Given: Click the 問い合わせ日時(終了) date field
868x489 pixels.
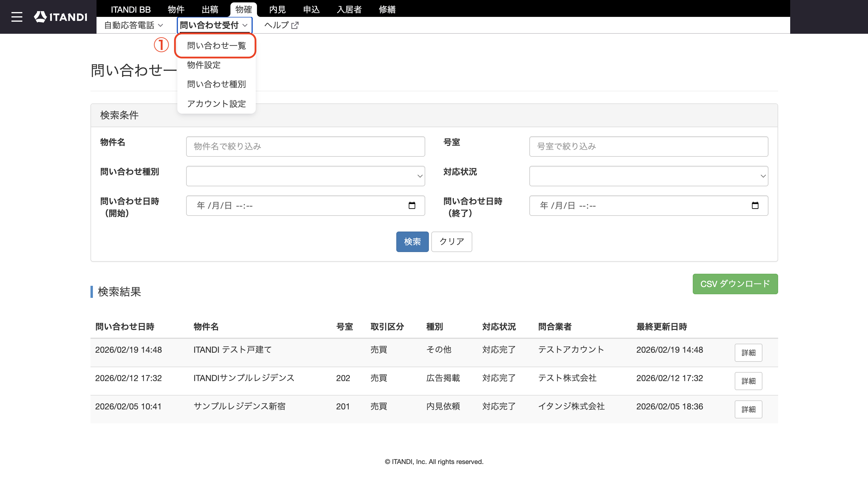Looking at the screenshot, I should coord(649,205).
